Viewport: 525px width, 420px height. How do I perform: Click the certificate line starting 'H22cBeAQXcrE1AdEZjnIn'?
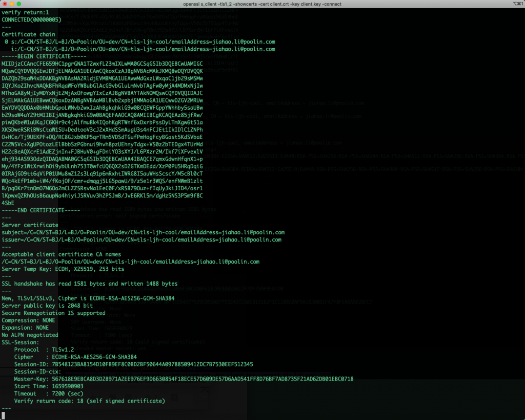102,152
